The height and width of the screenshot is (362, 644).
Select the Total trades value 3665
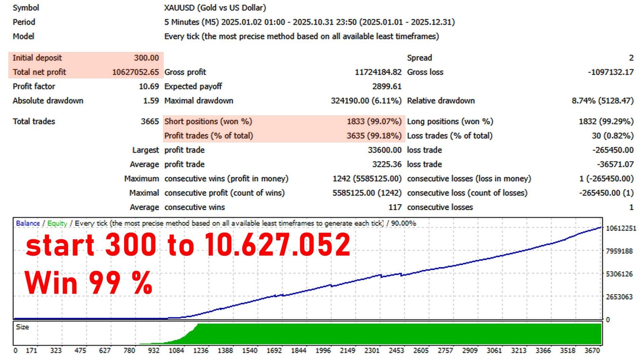[x=151, y=121]
